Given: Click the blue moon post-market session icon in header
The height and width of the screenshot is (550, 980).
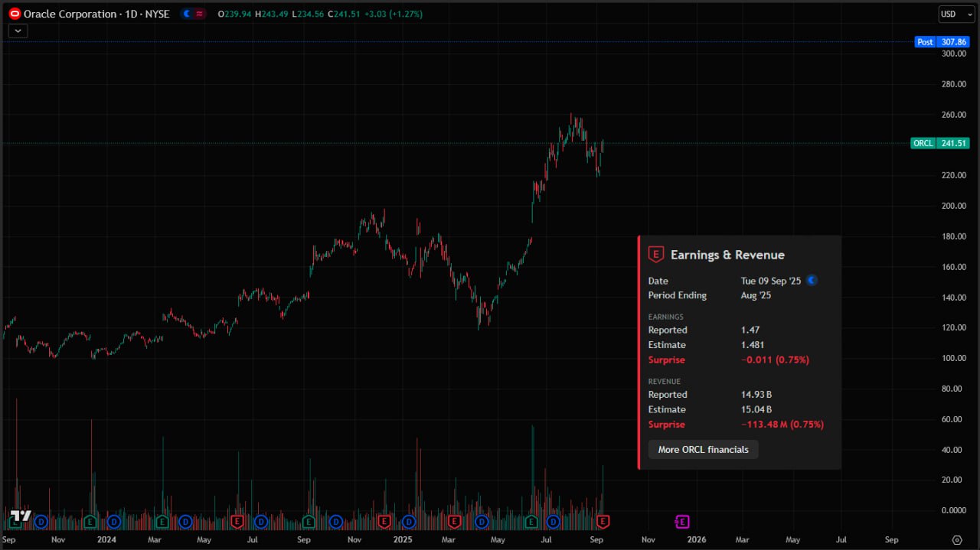Looking at the screenshot, I should (187, 14).
